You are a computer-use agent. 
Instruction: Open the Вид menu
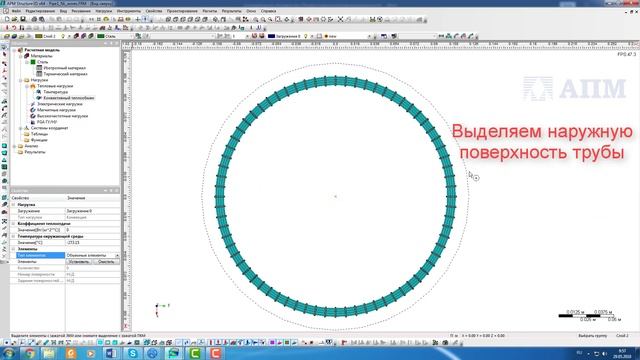point(63,11)
